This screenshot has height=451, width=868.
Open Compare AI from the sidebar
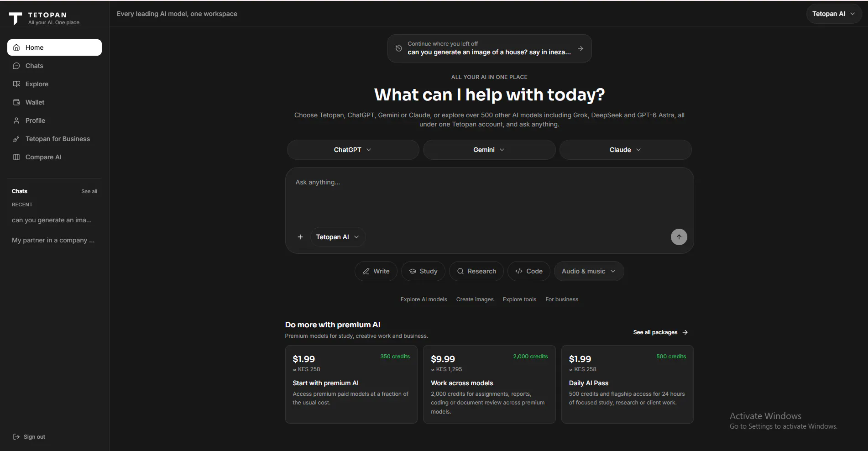[x=54, y=157]
